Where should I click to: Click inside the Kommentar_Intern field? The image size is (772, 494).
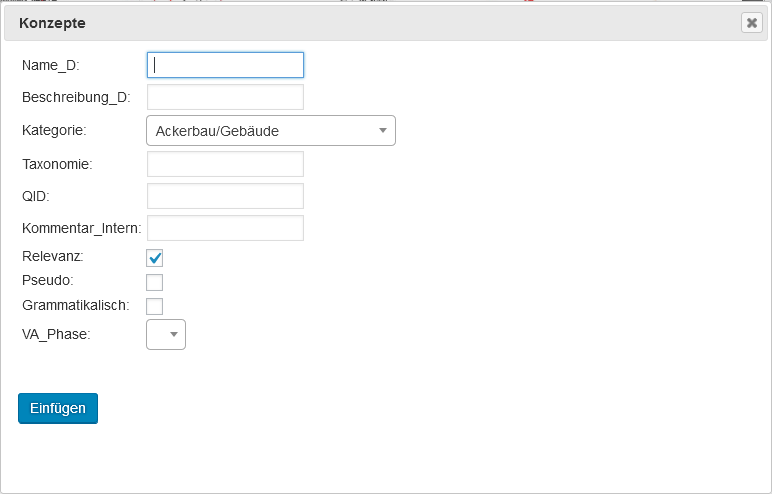point(225,228)
